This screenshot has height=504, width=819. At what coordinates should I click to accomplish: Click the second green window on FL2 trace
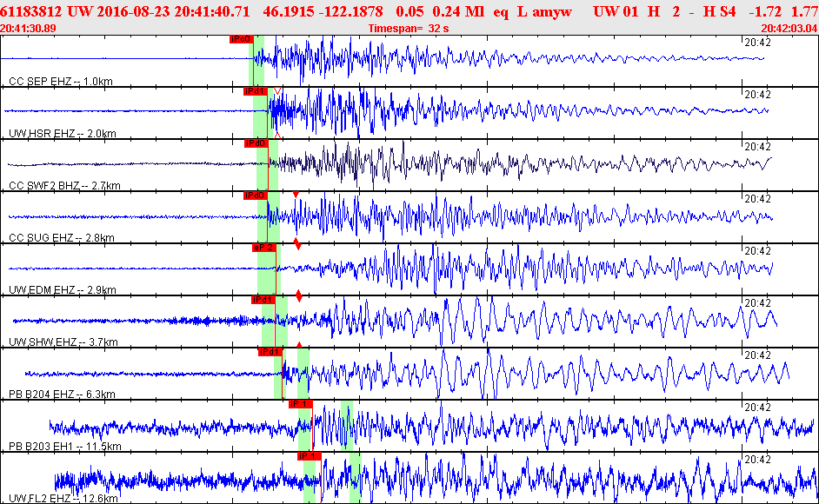click(x=356, y=478)
